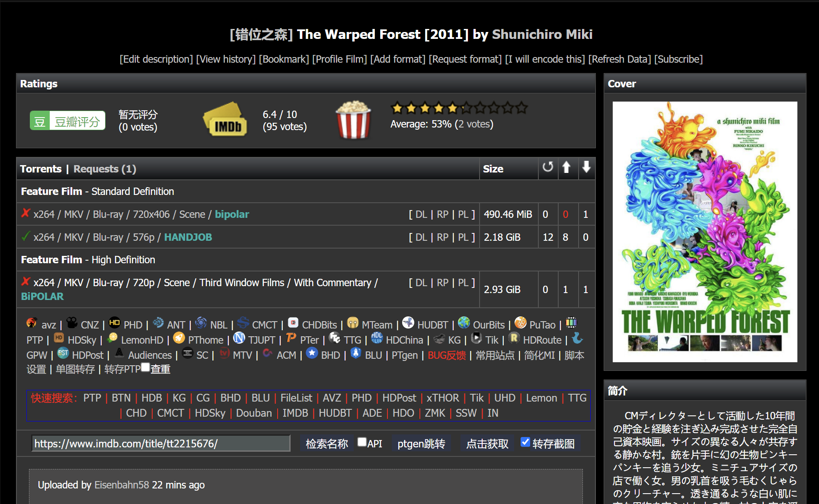Viewport: 819px width, 504px height.
Task: Click the CHDBits site icon
Action: [x=293, y=322]
